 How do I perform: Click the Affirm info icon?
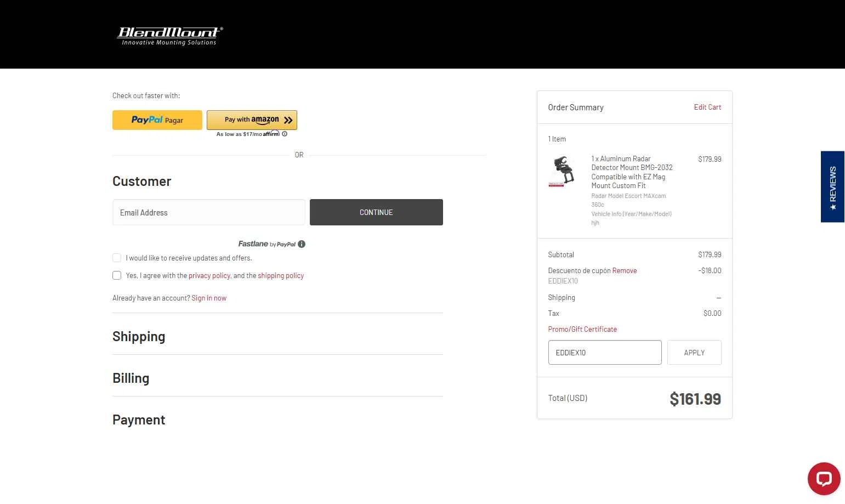(x=285, y=134)
